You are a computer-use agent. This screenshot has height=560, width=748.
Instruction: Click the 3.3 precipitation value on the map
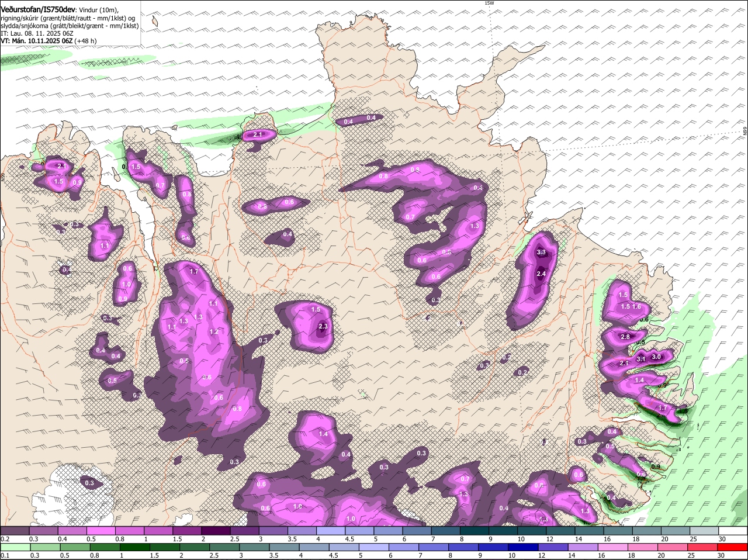(541, 253)
